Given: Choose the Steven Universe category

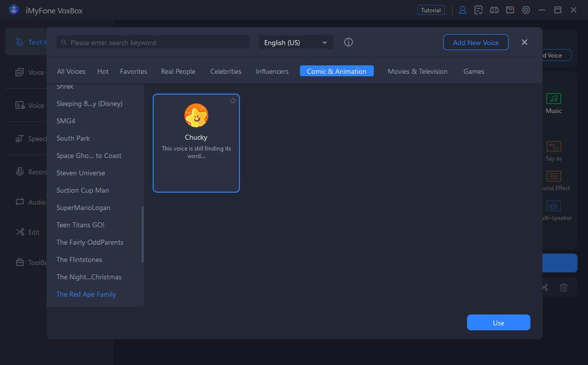Looking at the screenshot, I should pos(81,173).
